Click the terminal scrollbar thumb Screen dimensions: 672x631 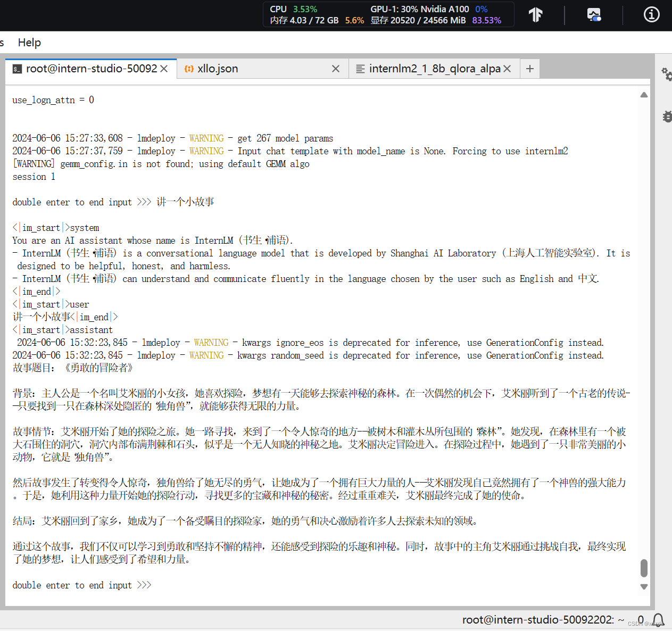coord(644,568)
